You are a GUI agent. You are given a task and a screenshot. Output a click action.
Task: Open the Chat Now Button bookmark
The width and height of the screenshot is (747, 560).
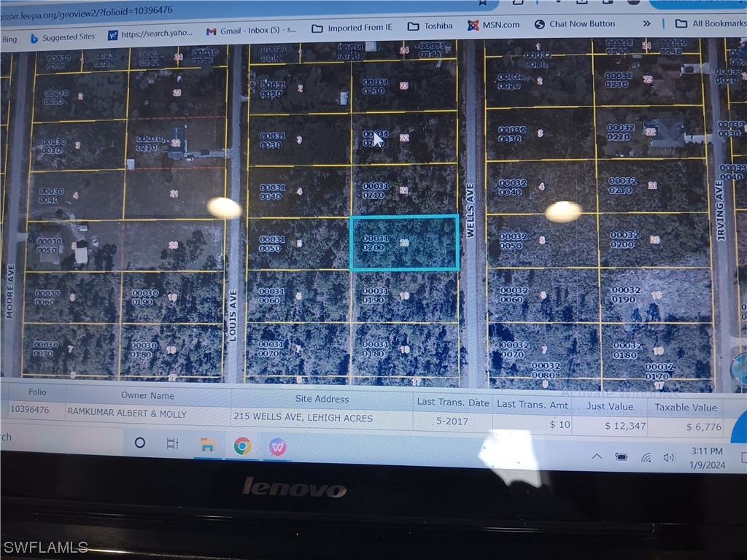click(x=575, y=24)
